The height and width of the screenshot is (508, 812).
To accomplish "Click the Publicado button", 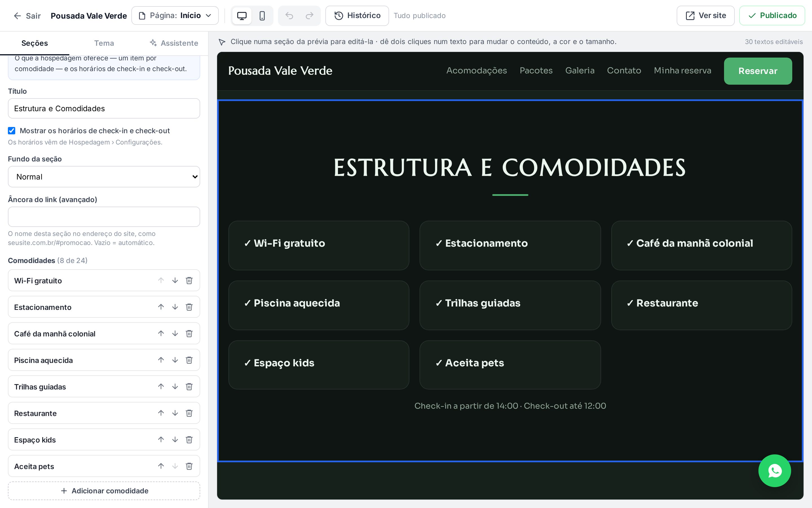I will 772,16.
